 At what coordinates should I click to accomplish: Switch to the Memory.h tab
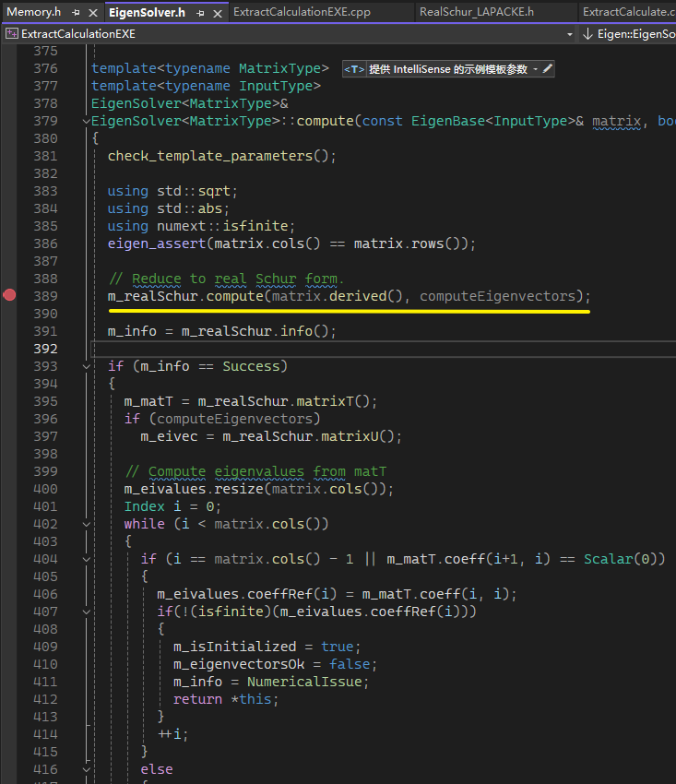click(34, 11)
